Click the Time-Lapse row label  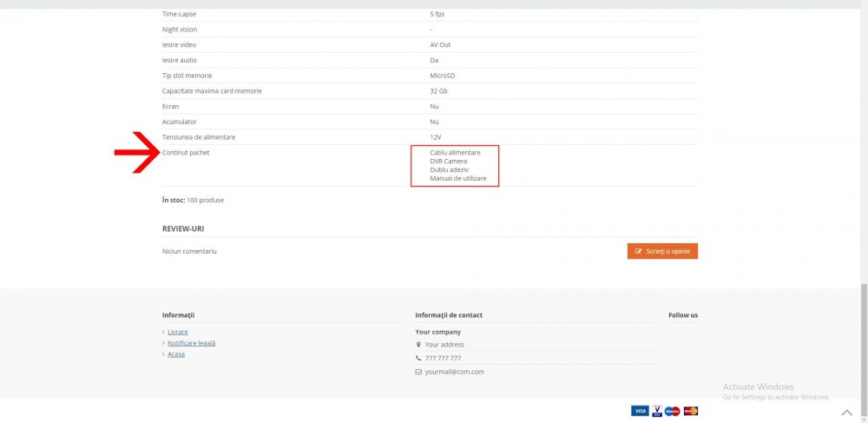click(x=179, y=14)
